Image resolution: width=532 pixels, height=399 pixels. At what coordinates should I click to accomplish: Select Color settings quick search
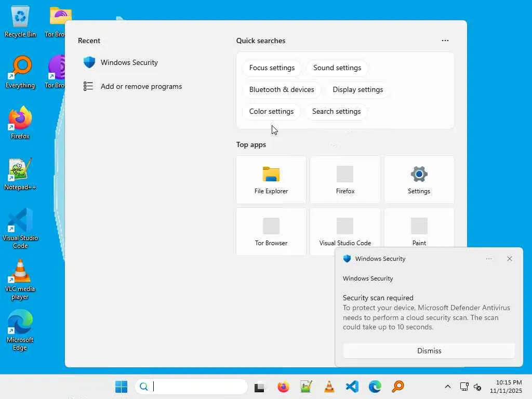click(x=271, y=111)
